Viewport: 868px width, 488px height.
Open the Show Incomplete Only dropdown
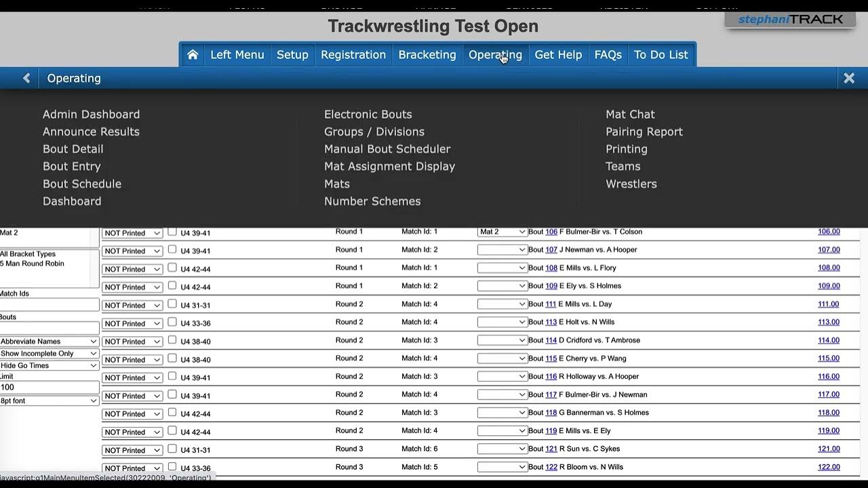click(49, 353)
